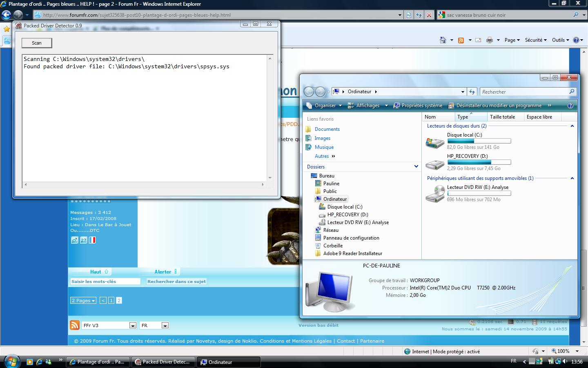The height and width of the screenshot is (368, 588).
Task: Open the 2 Pages dropdown
Action: tap(83, 301)
